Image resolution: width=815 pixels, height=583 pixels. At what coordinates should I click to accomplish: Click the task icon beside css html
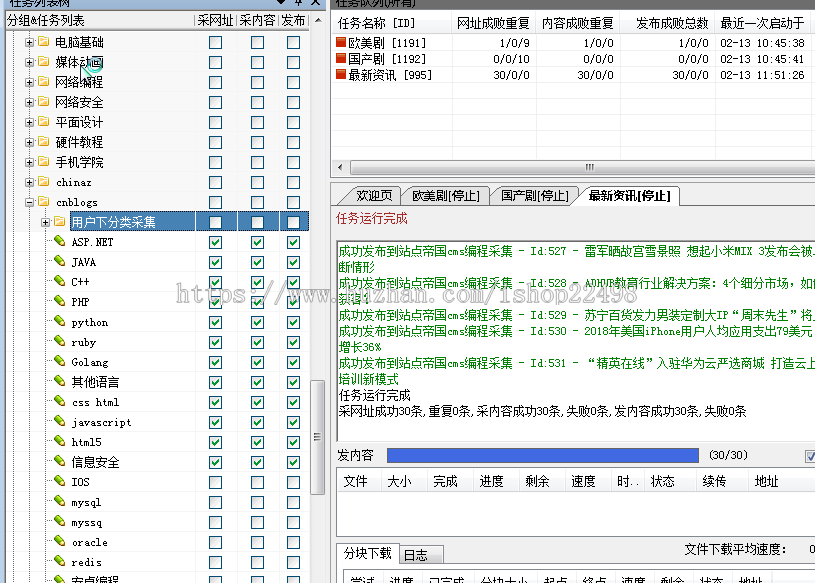click(60, 401)
